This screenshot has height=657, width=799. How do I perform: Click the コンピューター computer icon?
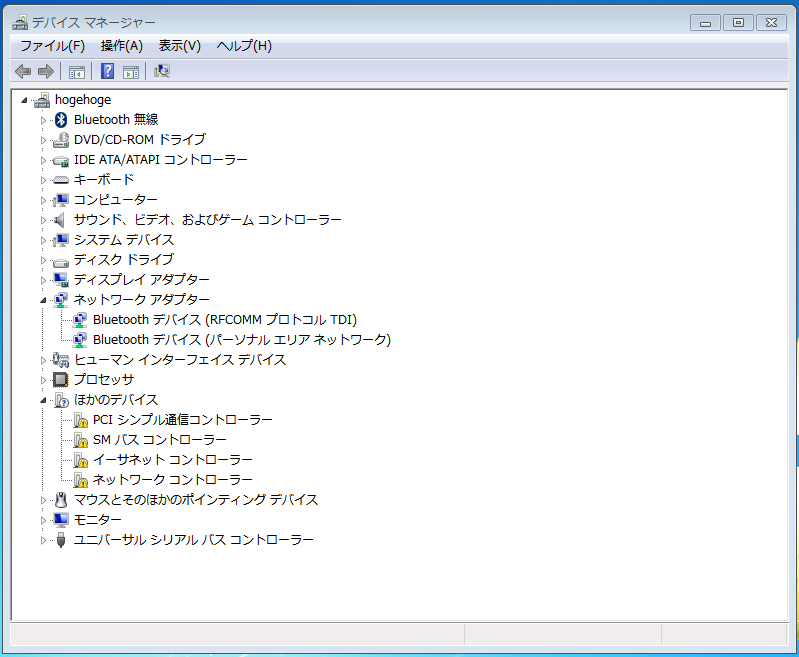61,200
